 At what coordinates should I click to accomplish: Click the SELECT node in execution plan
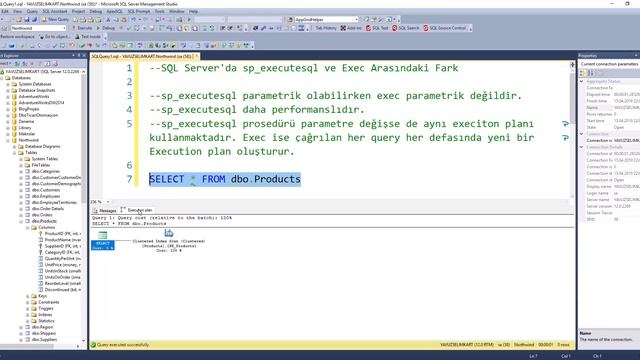102,240
